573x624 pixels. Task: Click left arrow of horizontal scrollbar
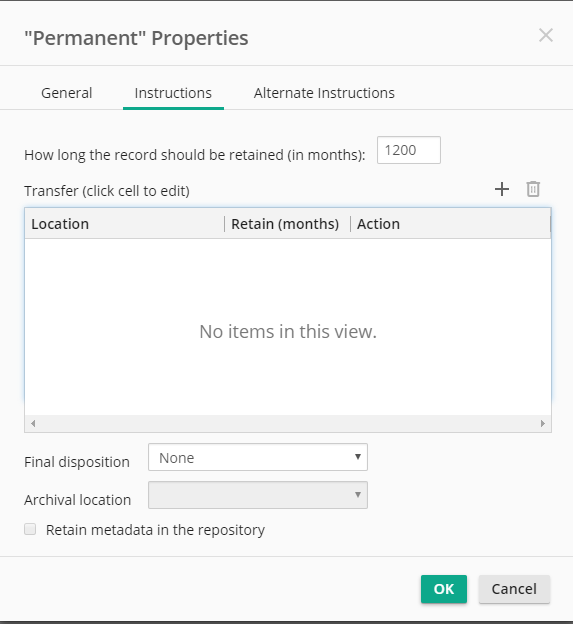33,423
